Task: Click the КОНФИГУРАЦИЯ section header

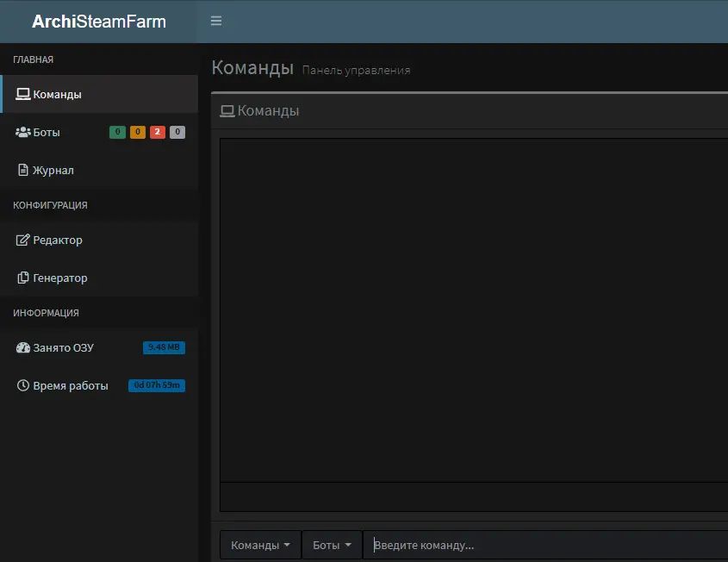Action: pos(50,205)
